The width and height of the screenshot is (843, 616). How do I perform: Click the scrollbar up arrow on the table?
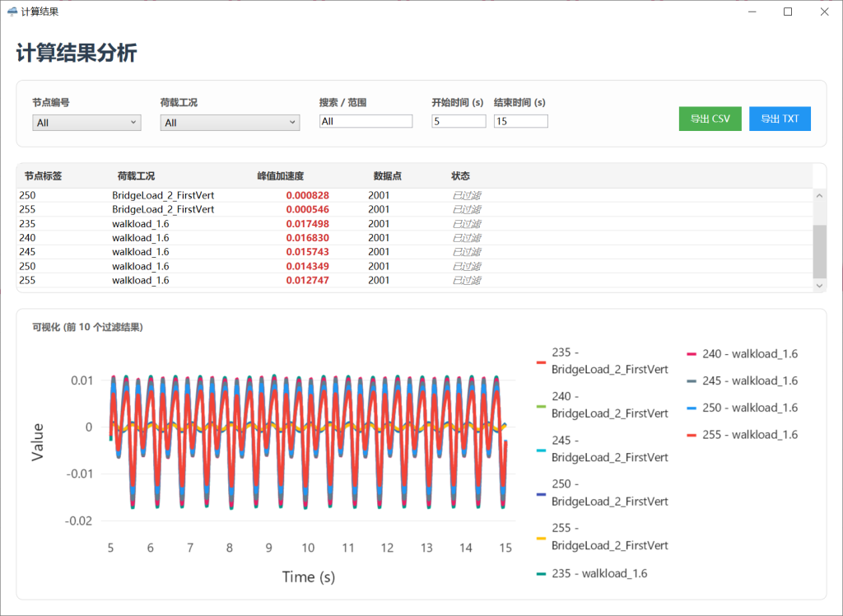(x=818, y=195)
